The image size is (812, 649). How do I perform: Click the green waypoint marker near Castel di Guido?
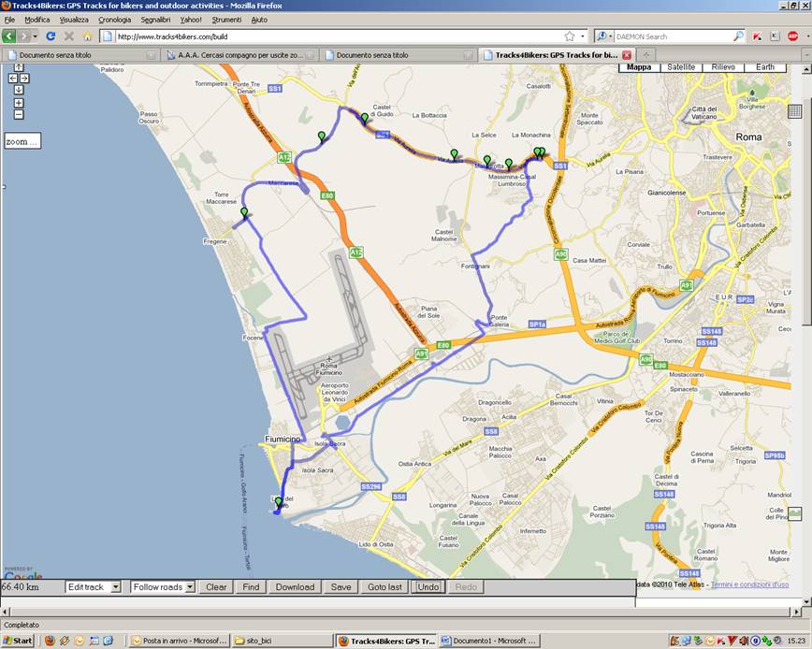365,119
